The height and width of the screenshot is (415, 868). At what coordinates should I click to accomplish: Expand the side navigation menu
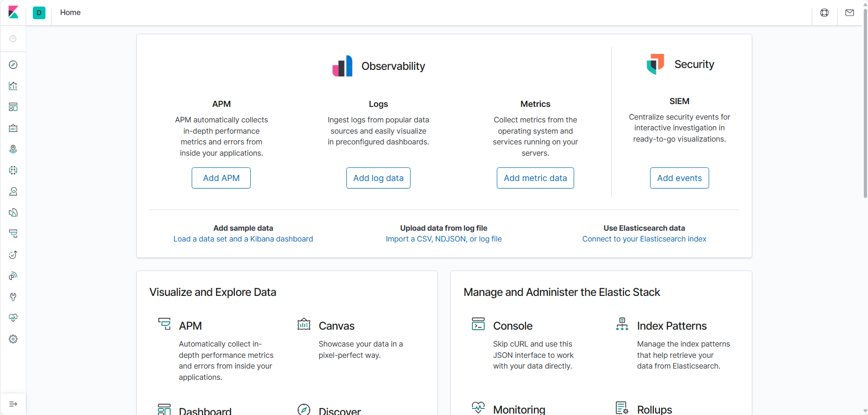(13, 404)
